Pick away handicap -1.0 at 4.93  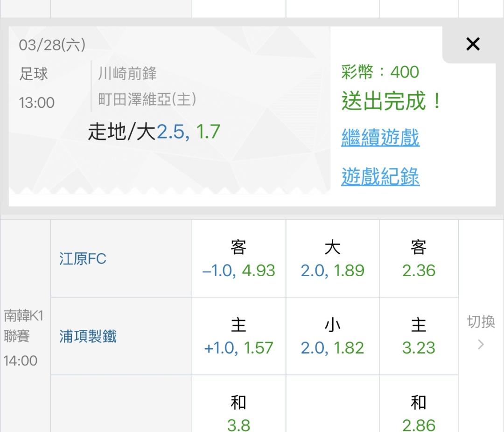pyautogui.click(x=238, y=259)
